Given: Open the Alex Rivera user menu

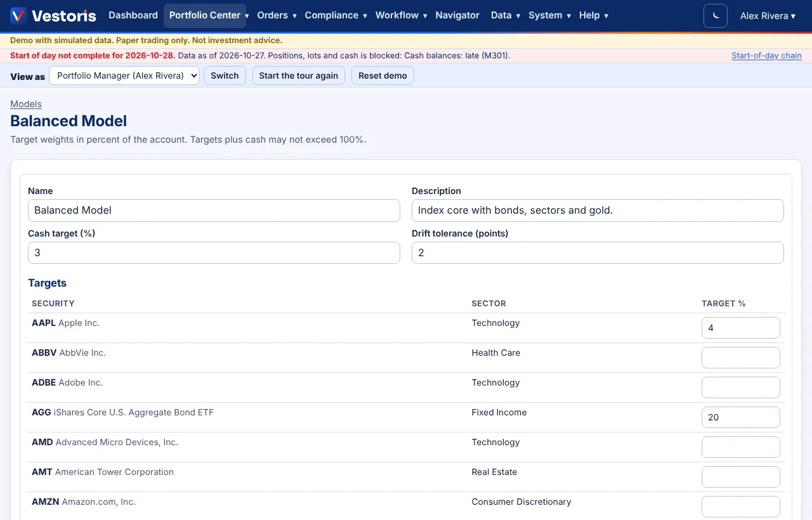Looking at the screenshot, I should click(768, 16).
